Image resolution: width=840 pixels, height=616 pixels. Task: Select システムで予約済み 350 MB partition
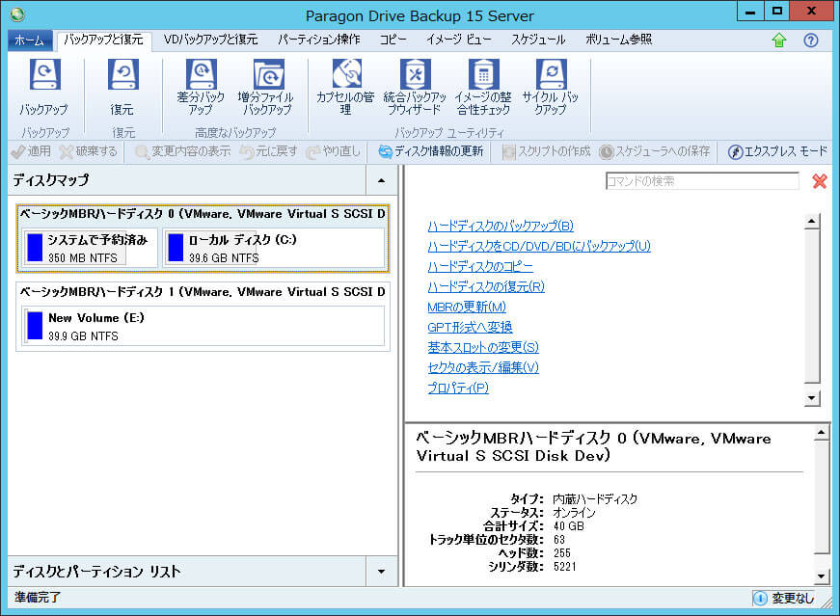pos(89,248)
